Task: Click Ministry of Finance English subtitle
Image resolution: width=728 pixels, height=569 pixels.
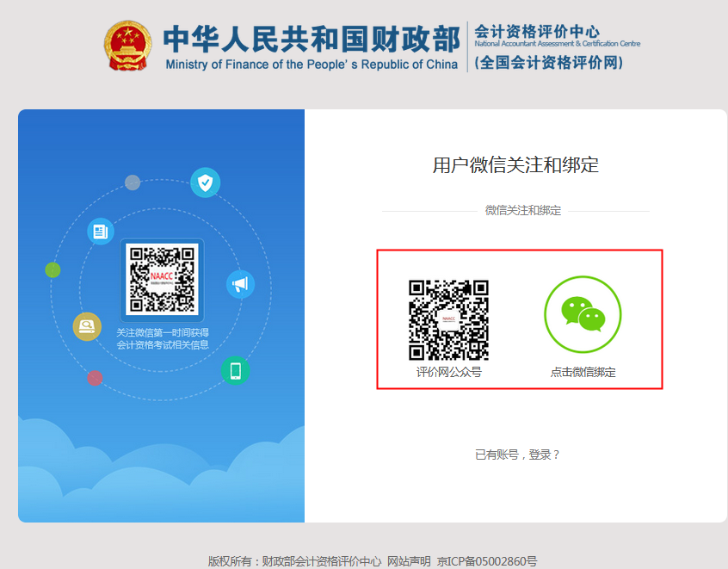Action: pos(312,64)
